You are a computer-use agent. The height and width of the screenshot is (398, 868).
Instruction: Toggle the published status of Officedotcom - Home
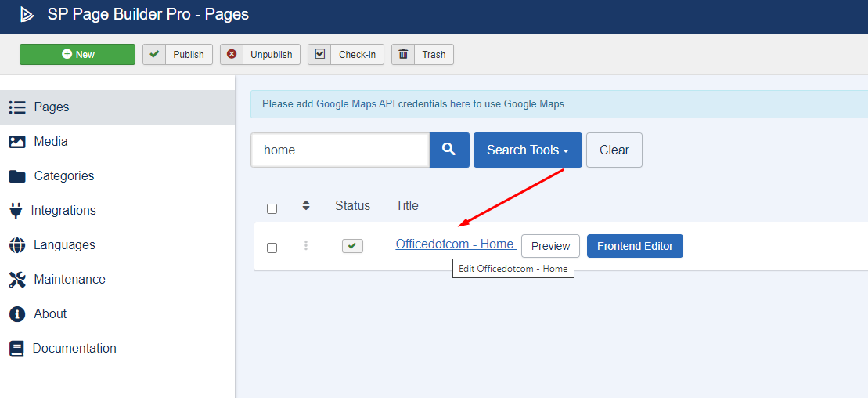point(352,245)
